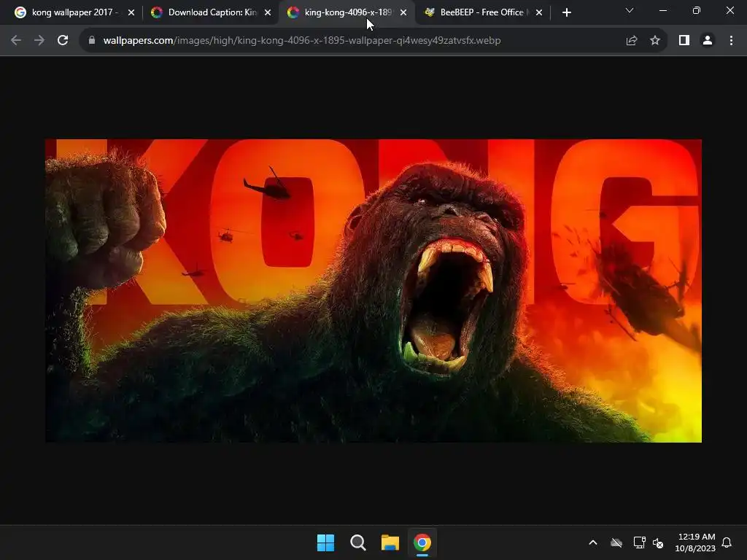Open the Windows Start menu
This screenshot has width=747, height=560.
(x=326, y=542)
